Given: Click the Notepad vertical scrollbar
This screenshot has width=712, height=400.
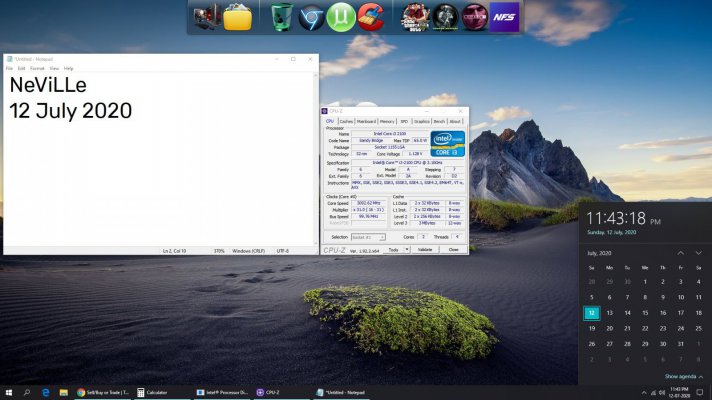Looking at the screenshot, I should pyautogui.click(x=316, y=159).
